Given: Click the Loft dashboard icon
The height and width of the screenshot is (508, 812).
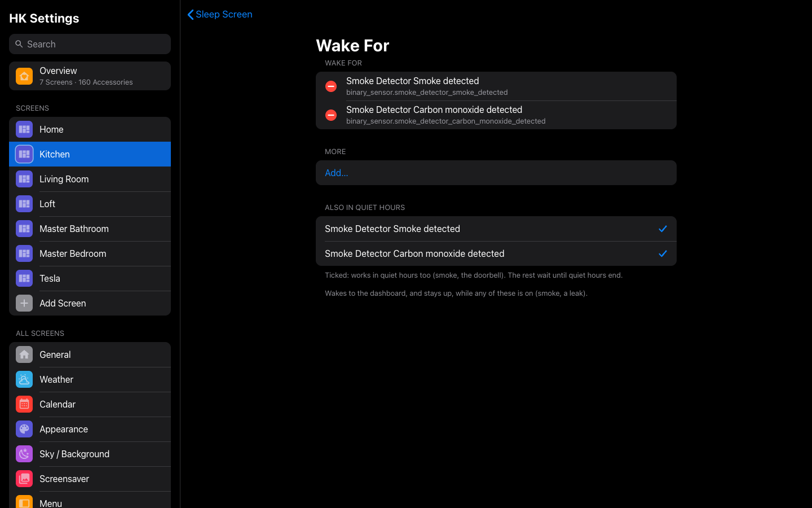Looking at the screenshot, I should pyautogui.click(x=24, y=204).
